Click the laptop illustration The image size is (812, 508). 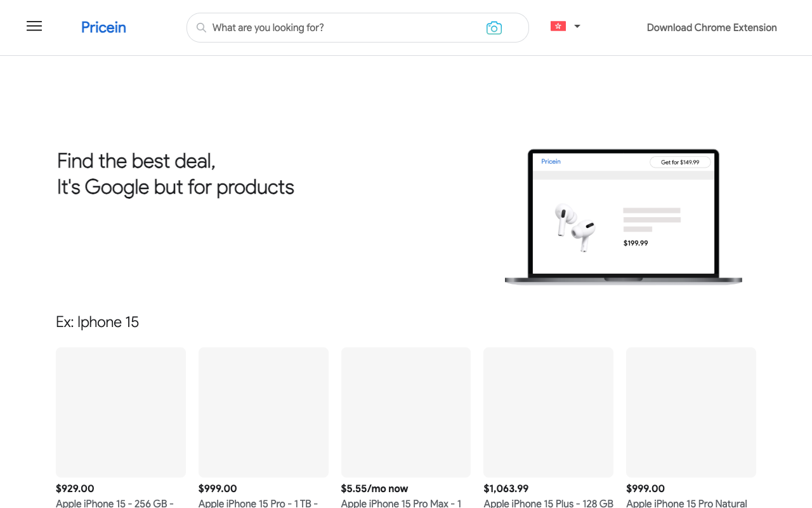[x=624, y=217]
